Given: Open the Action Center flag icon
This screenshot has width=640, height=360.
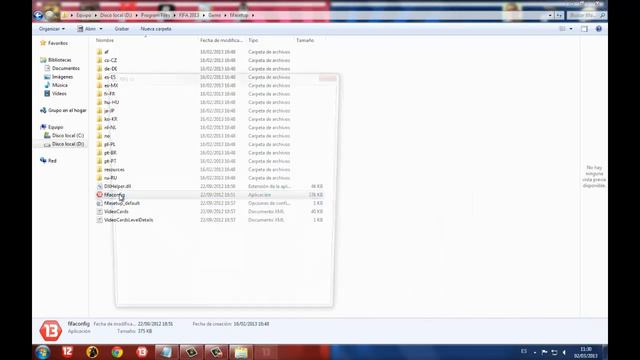Looking at the screenshot, I should [x=544, y=352].
